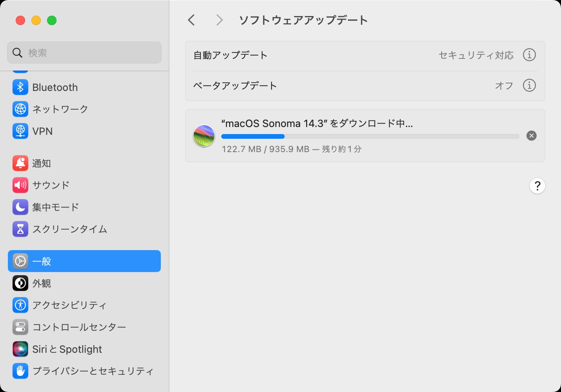Open プライバシーとセキュリティ settings
The height and width of the screenshot is (392, 561).
click(x=84, y=371)
